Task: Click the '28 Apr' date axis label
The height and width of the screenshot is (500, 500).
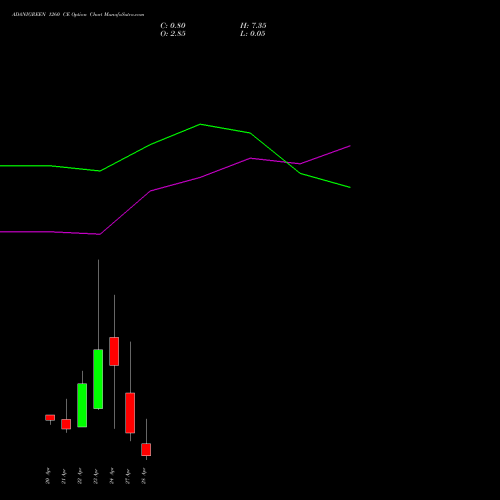Action: tap(144, 476)
